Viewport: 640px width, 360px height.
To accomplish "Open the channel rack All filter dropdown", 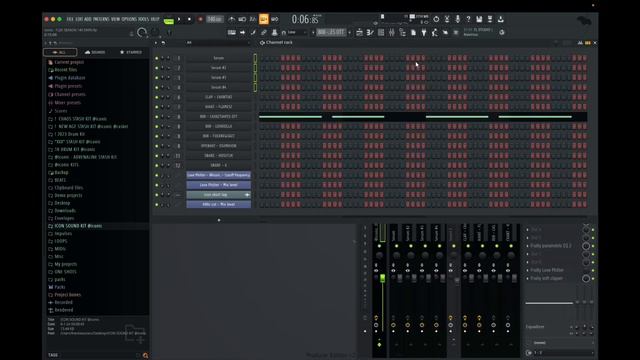I will click(x=218, y=42).
